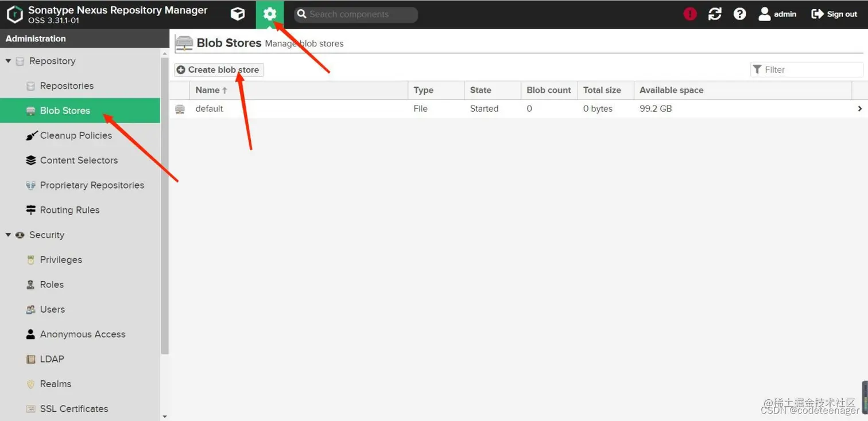The height and width of the screenshot is (421, 868).
Task: Click the admin user account
Action: (777, 14)
